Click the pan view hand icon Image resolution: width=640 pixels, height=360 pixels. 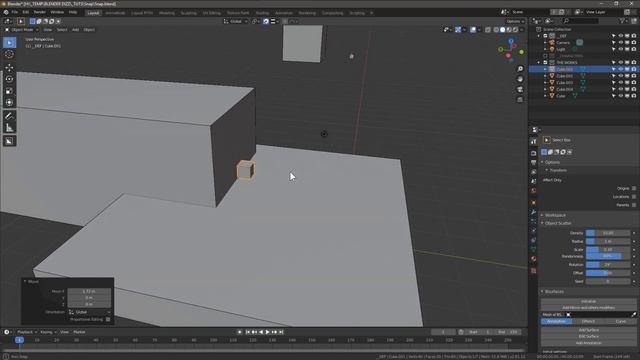click(x=520, y=79)
